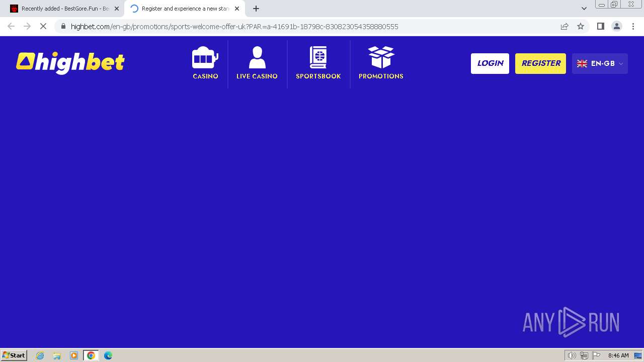View site security lock information

pos(63,26)
